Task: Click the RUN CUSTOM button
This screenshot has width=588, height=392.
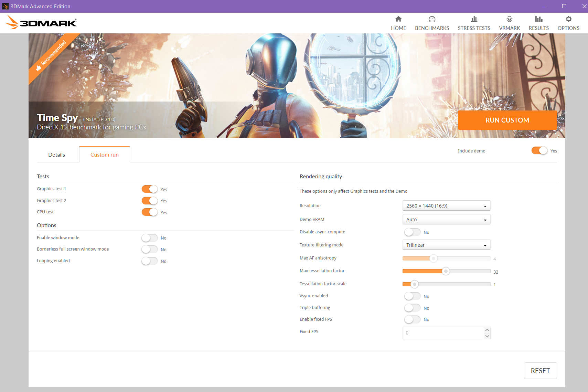Action: [507, 120]
